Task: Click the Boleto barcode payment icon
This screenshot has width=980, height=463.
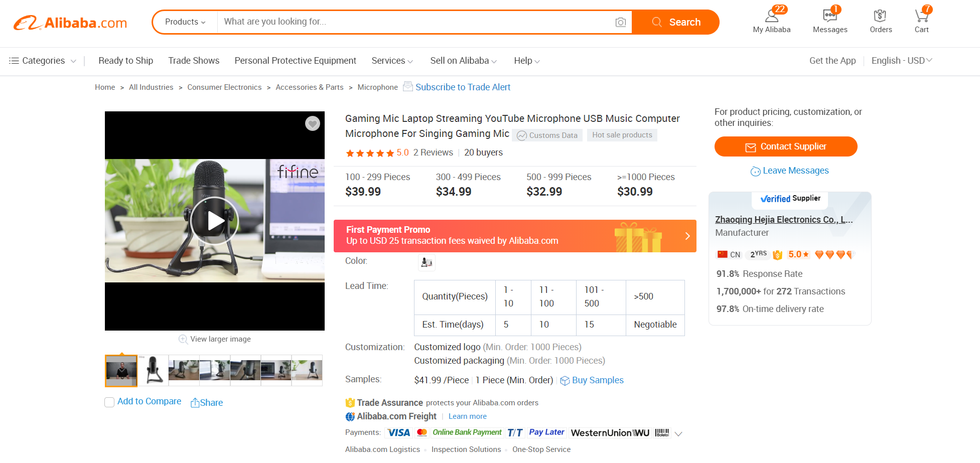Action: click(x=662, y=433)
